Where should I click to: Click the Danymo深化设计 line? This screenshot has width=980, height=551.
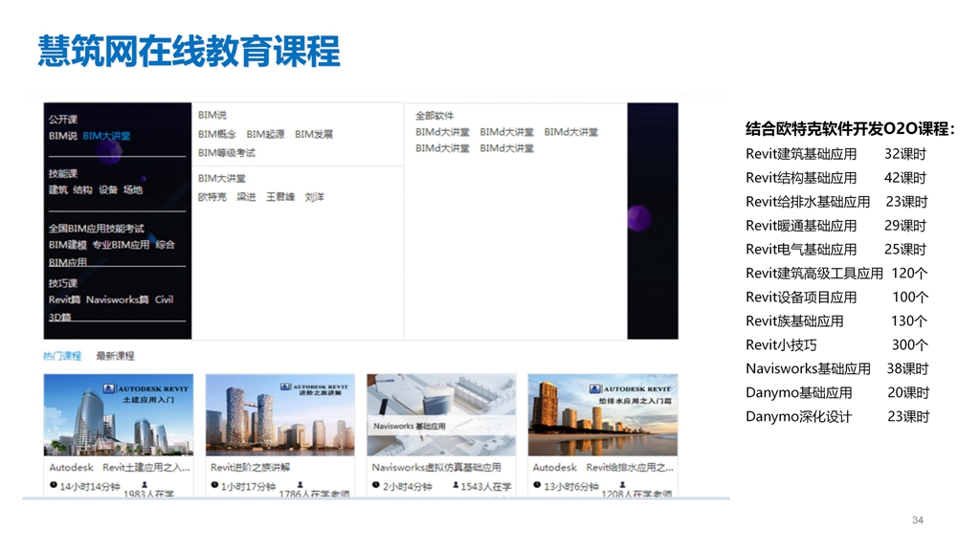(837, 417)
